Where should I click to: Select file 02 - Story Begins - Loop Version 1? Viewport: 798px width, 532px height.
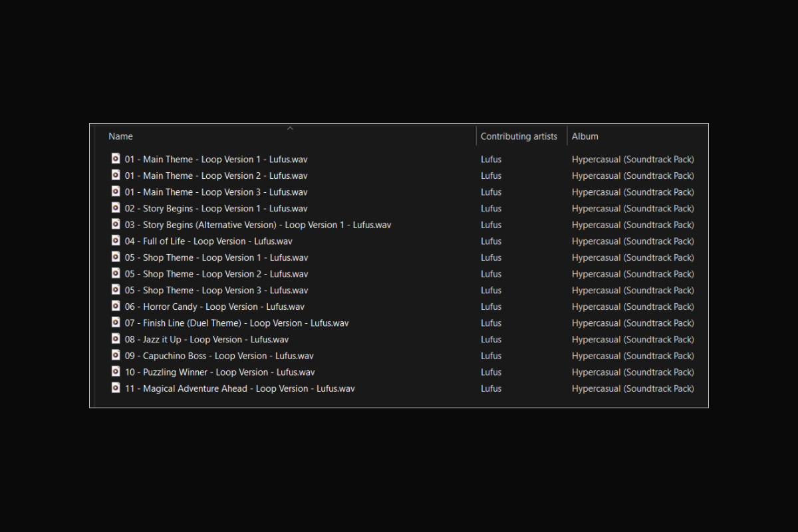click(x=216, y=209)
